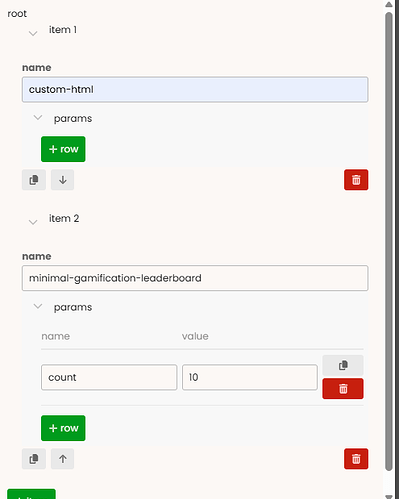The height and width of the screenshot is (499, 399).
Task: Click the vertical scrollbar thumb
Action: pos(389,242)
